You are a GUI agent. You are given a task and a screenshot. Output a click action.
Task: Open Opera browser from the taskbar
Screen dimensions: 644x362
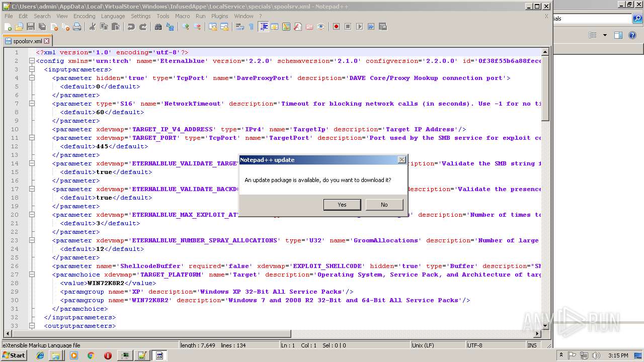[x=108, y=355]
